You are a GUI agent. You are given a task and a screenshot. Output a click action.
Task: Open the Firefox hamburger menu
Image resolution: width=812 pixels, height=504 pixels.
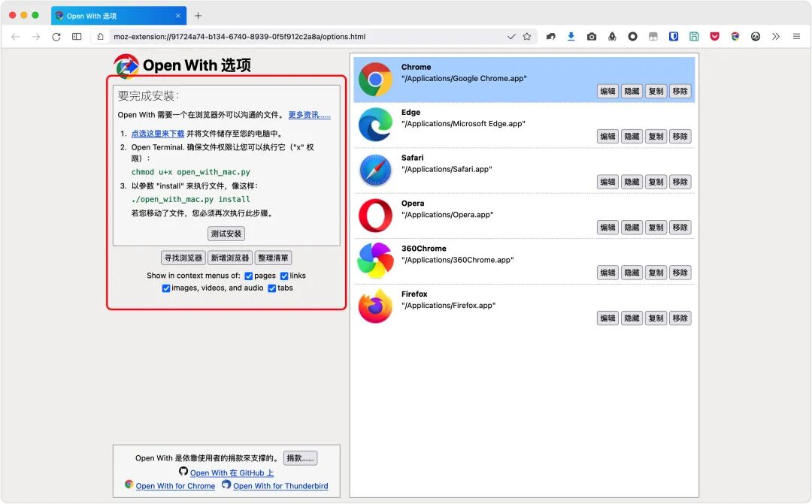(796, 37)
